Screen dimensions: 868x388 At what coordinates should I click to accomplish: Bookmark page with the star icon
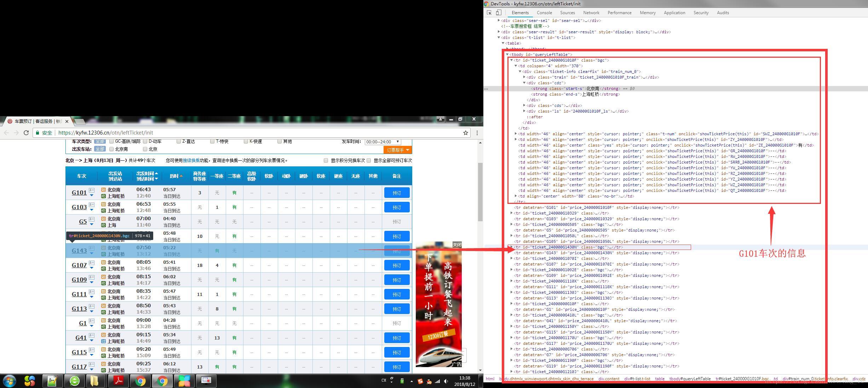pos(466,133)
